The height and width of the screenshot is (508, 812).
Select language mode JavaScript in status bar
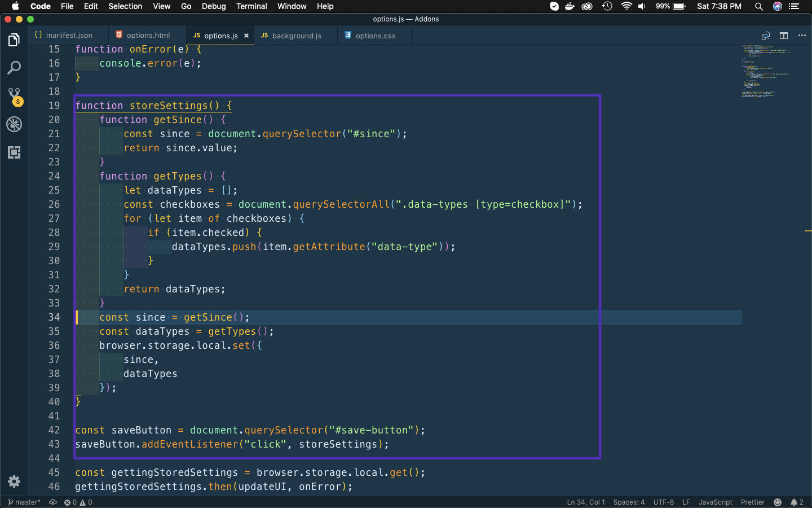point(716,502)
